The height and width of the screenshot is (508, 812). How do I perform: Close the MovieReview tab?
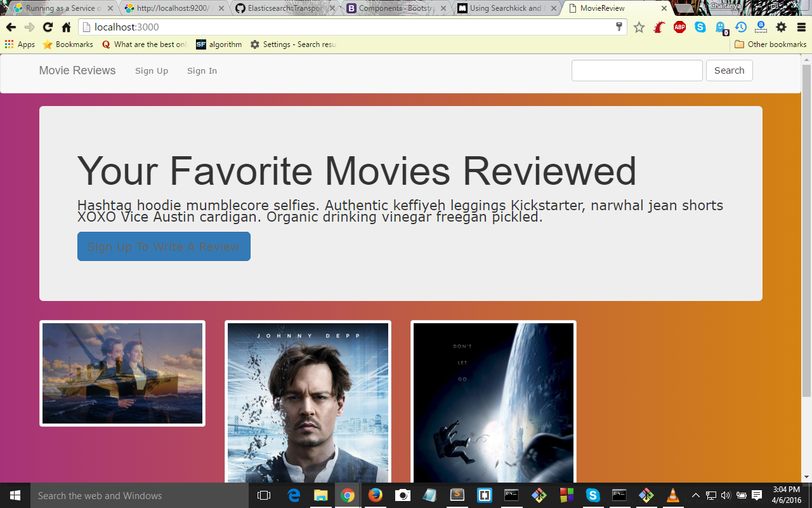[664, 8]
